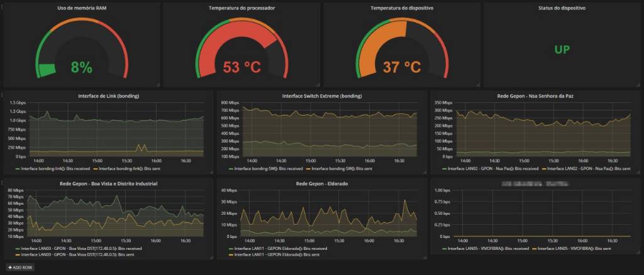The image size is (644, 275).
Task: Open 'Rede Gepon - Nsa Senhora da Paz' menu
Action: coord(535,96)
